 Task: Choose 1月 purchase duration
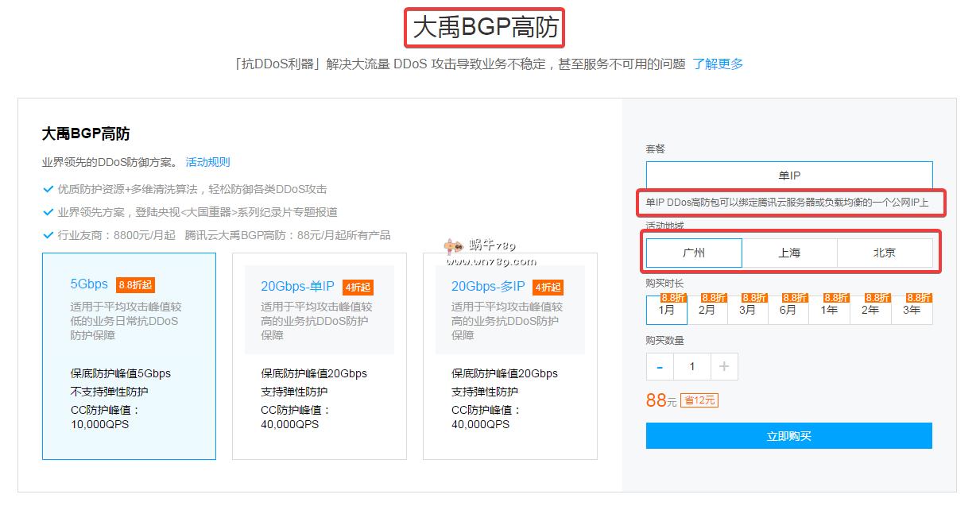point(666,310)
